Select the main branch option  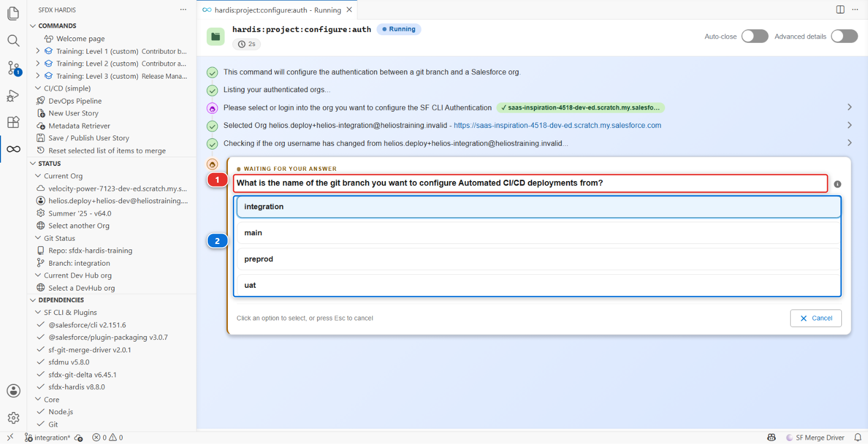tap(538, 233)
